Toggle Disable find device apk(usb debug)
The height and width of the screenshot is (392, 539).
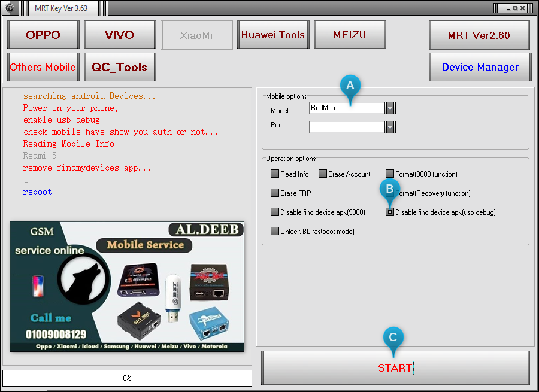(389, 212)
